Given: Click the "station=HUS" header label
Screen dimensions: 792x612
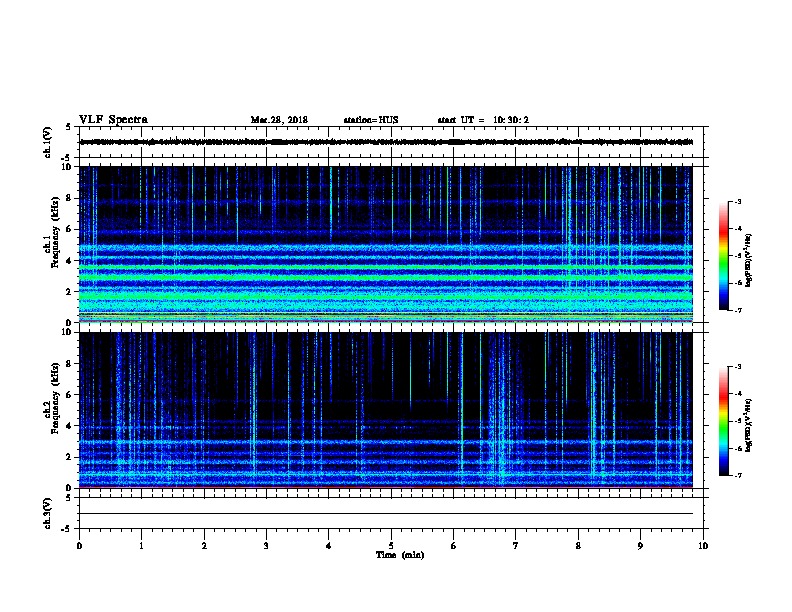Looking at the screenshot, I should (x=371, y=120).
